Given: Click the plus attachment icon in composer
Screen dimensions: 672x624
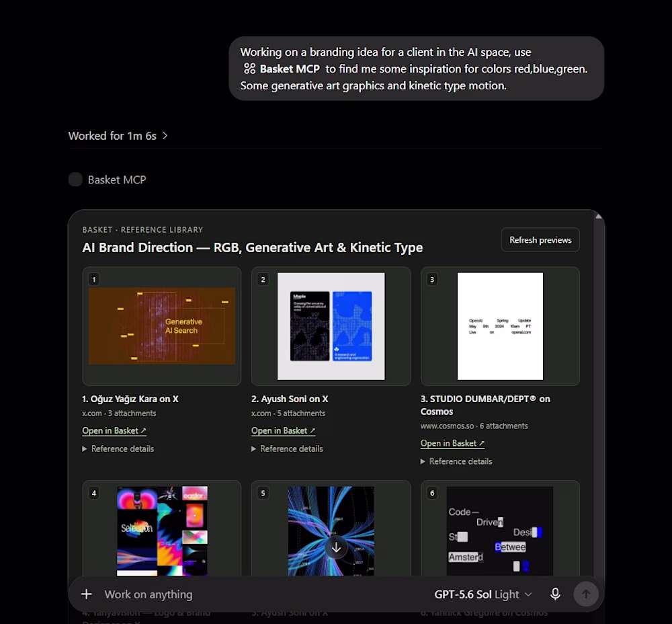Looking at the screenshot, I should [87, 594].
